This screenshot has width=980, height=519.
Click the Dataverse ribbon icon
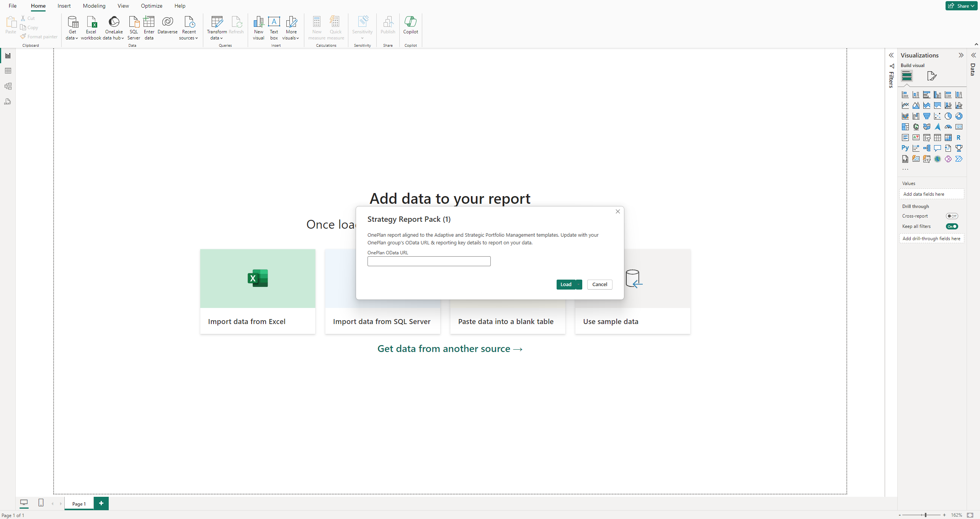pyautogui.click(x=167, y=25)
